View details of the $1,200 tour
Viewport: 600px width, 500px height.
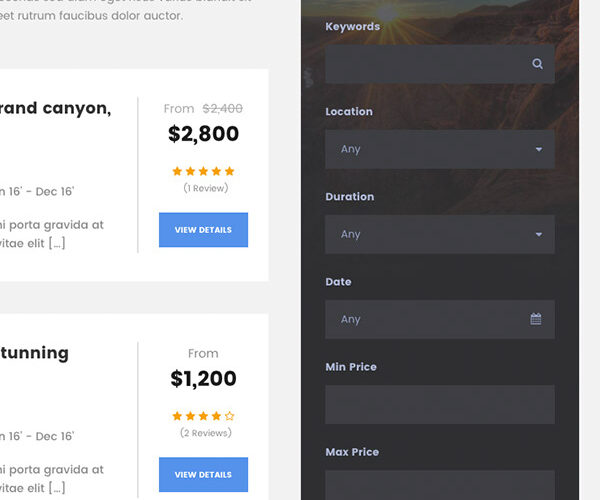pyautogui.click(x=203, y=474)
